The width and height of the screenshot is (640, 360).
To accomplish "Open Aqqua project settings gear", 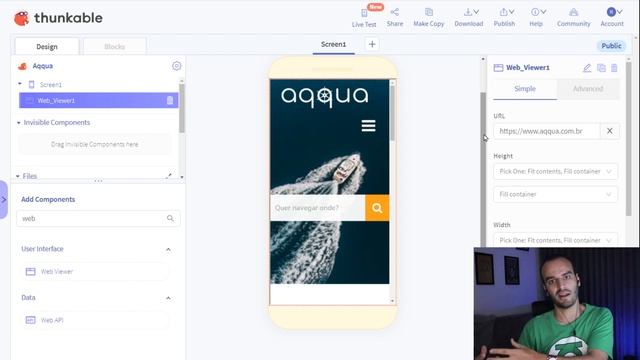I will click(176, 66).
